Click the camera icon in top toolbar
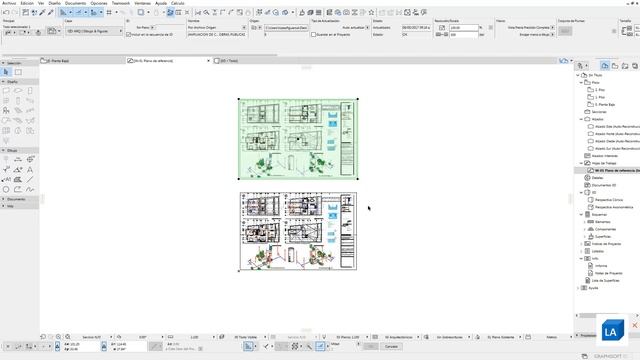Screen dimensions: 640x360 346,13
